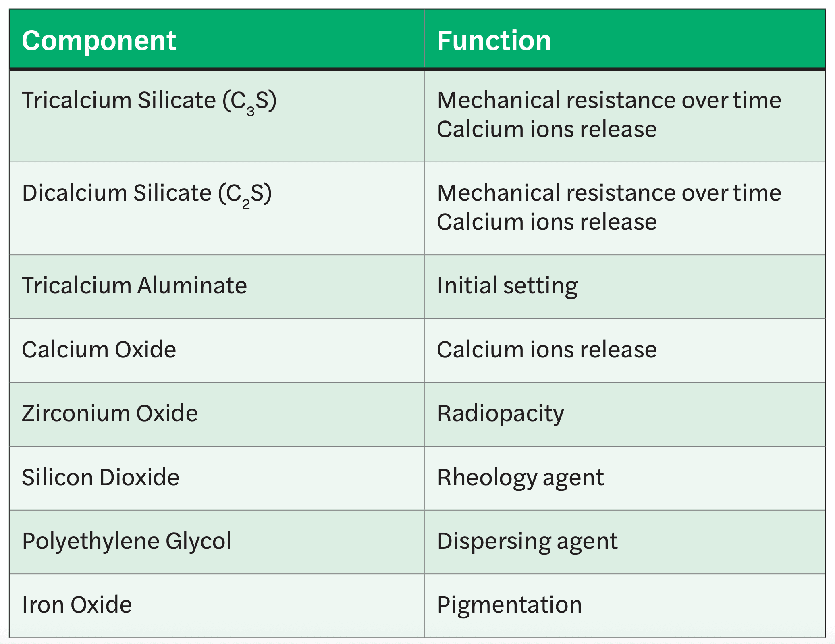Click the Iron Oxide cell
835x644 pixels.
click(x=217, y=606)
